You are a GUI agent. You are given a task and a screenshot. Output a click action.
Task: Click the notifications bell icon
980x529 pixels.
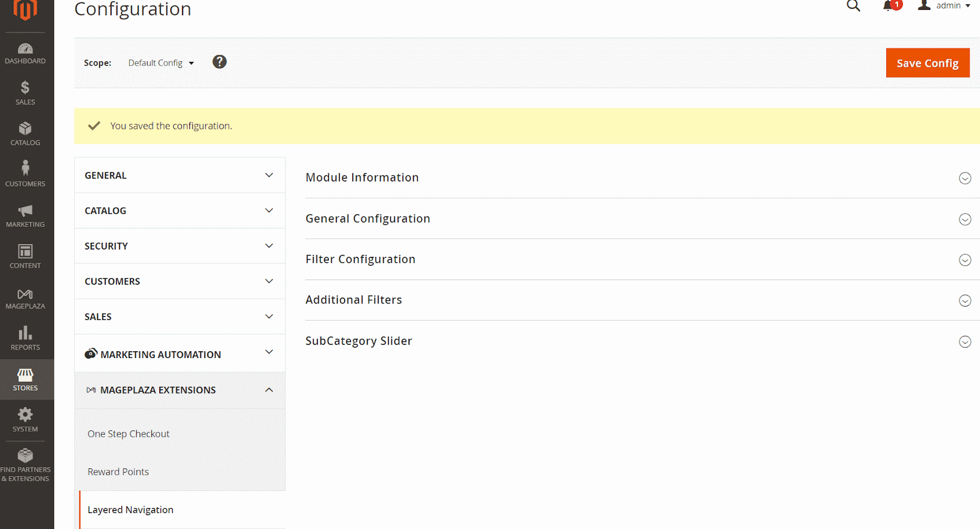pos(889,6)
